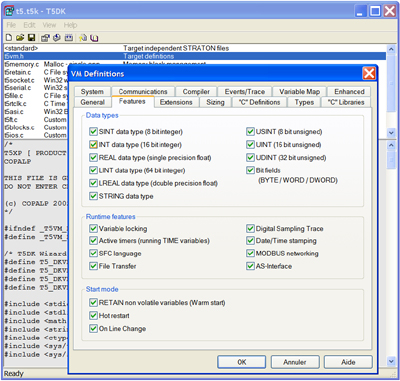Click file list scroll down arrow
The width and height of the screenshot is (400, 381).
(x=391, y=133)
